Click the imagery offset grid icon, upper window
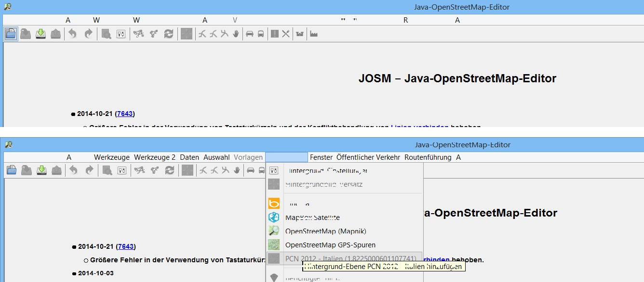This screenshot has width=644, height=282. tap(187, 34)
